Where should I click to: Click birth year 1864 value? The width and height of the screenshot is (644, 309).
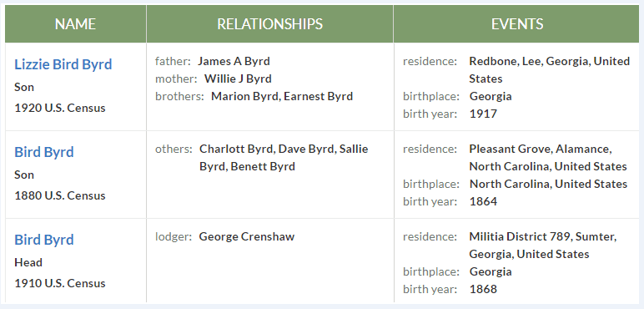point(483,201)
